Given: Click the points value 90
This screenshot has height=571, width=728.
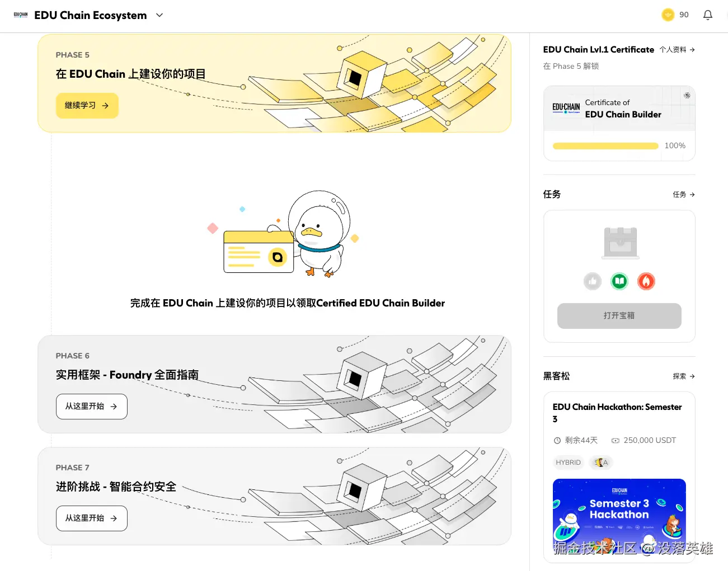Looking at the screenshot, I should [x=684, y=15].
